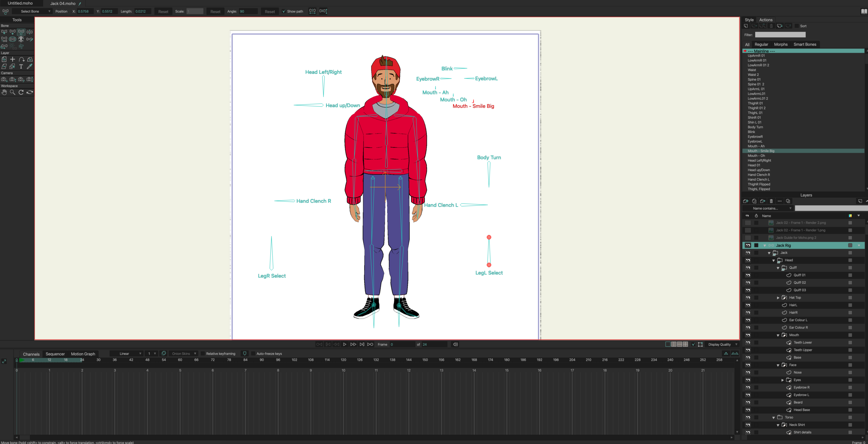Open the Name contains filter dropdown

tap(768, 209)
